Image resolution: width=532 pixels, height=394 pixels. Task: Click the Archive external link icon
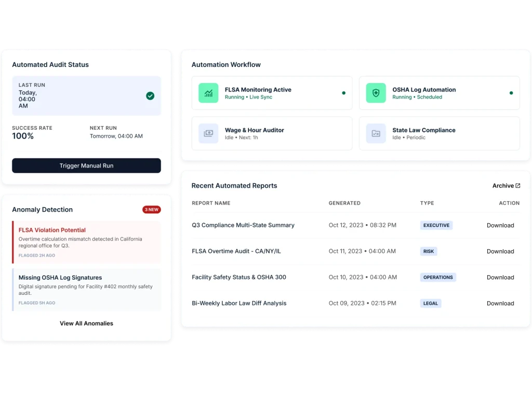coord(517,186)
